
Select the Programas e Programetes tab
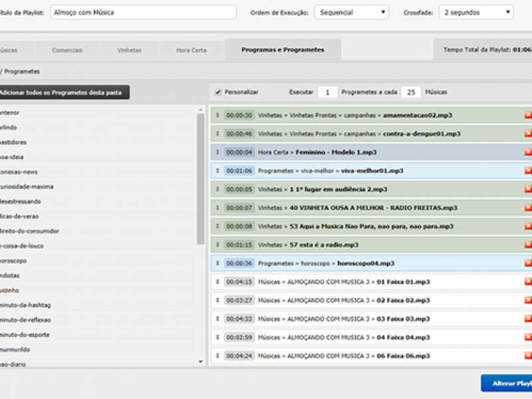tap(283, 50)
